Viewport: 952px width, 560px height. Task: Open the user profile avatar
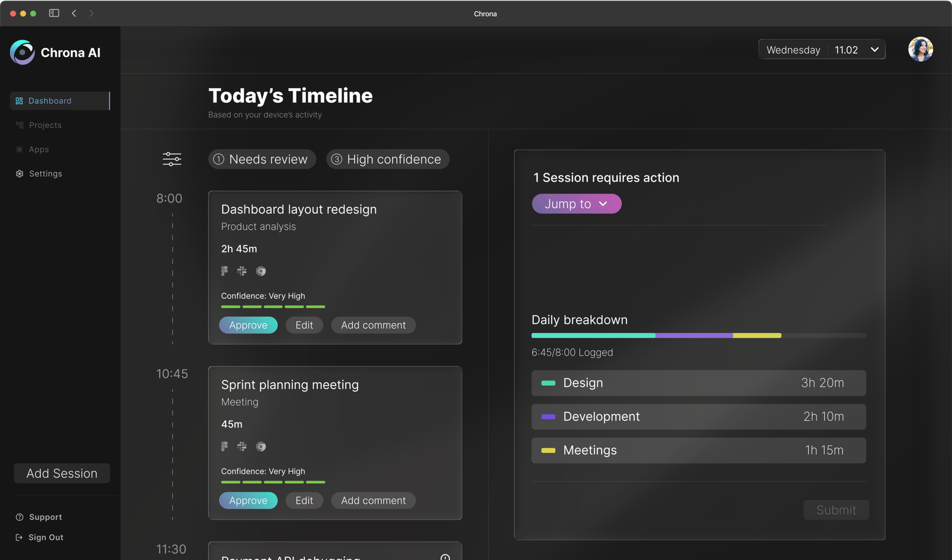(920, 49)
